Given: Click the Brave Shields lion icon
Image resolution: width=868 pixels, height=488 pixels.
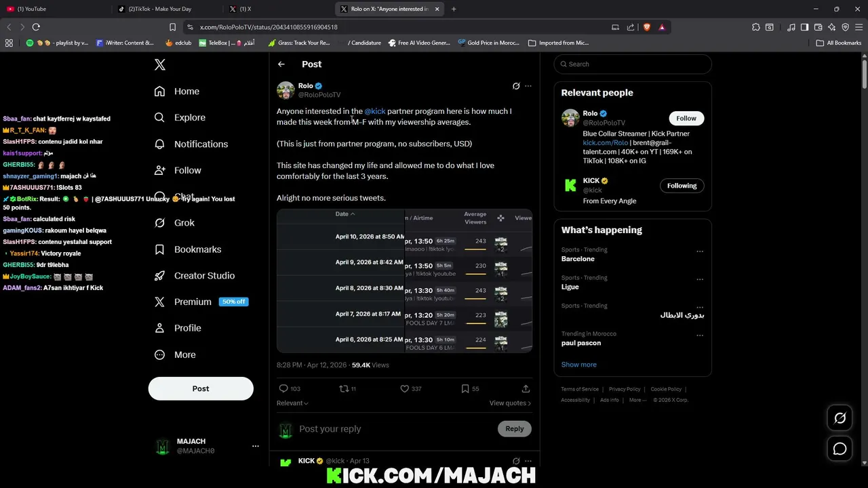Looking at the screenshot, I should 646,27.
